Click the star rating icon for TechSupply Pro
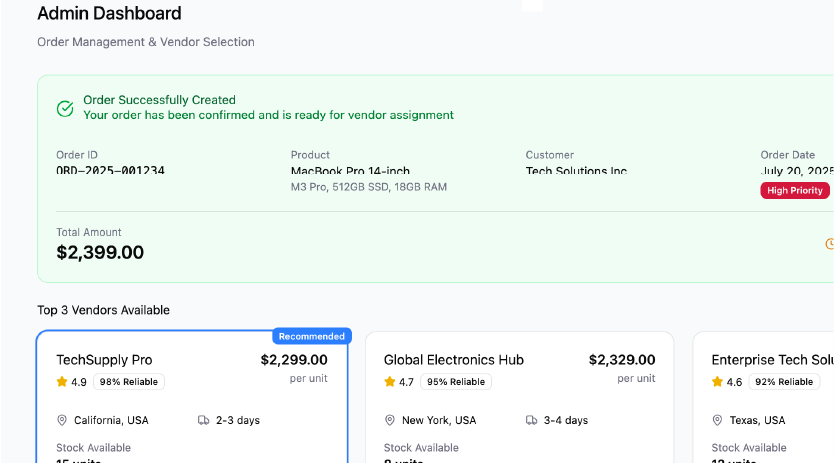Image resolution: width=834 pixels, height=464 pixels. point(62,382)
